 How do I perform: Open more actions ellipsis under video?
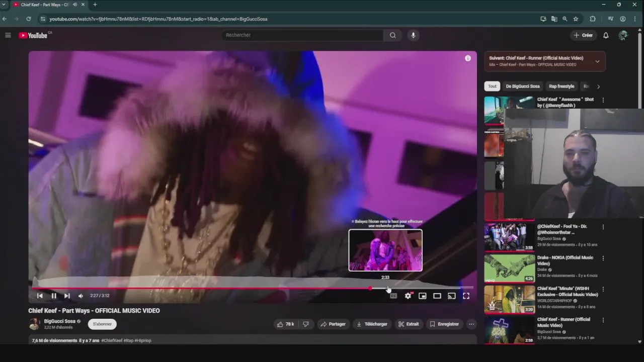coord(471,324)
